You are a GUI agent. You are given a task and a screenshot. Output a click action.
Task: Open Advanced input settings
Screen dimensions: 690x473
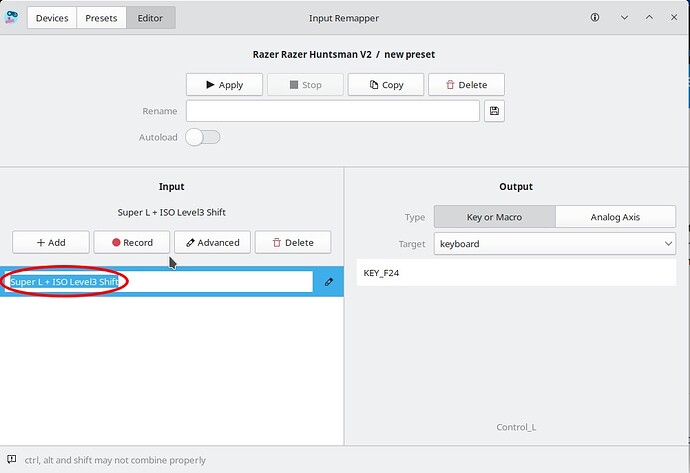(x=213, y=242)
